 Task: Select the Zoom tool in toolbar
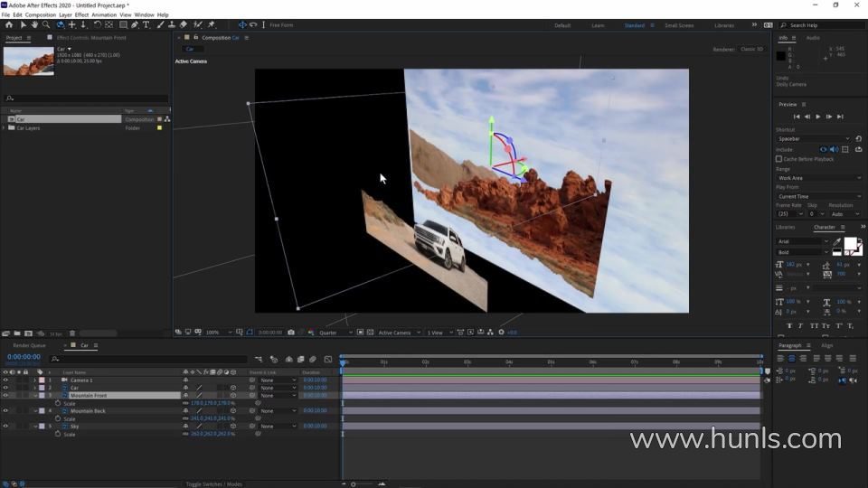click(x=47, y=24)
